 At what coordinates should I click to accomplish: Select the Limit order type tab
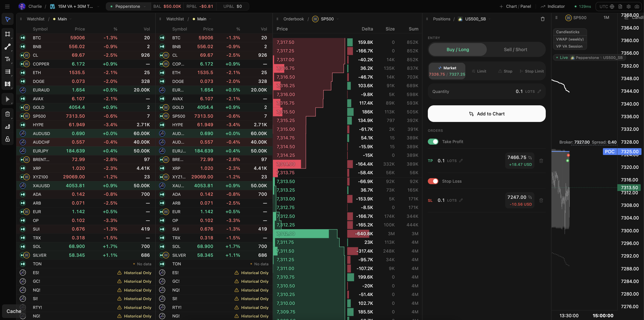pos(479,71)
